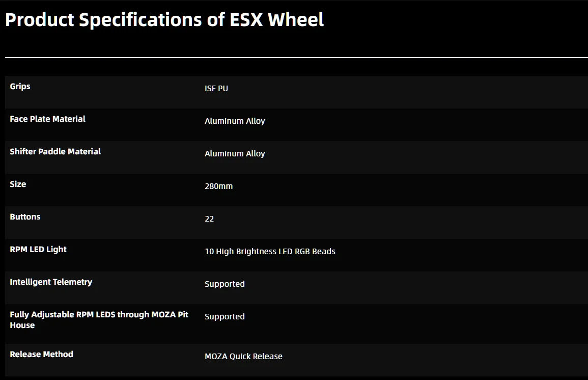The width and height of the screenshot is (588, 380).
Task: Click Aluminum Alloy in Shifter Paddle row
Action: pyautogui.click(x=235, y=154)
